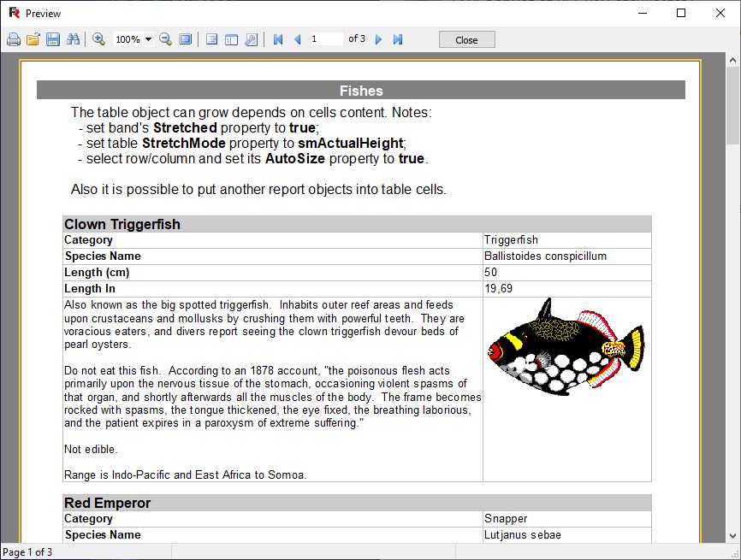Zoom out with magnifier minus icon
Viewport: 741px width, 560px height.
coord(165,39)
